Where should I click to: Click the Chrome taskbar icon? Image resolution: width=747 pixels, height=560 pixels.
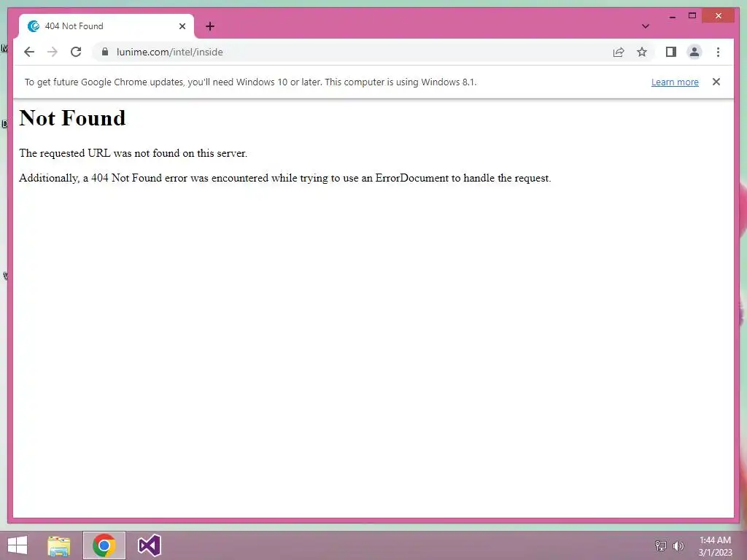point(104,545)
